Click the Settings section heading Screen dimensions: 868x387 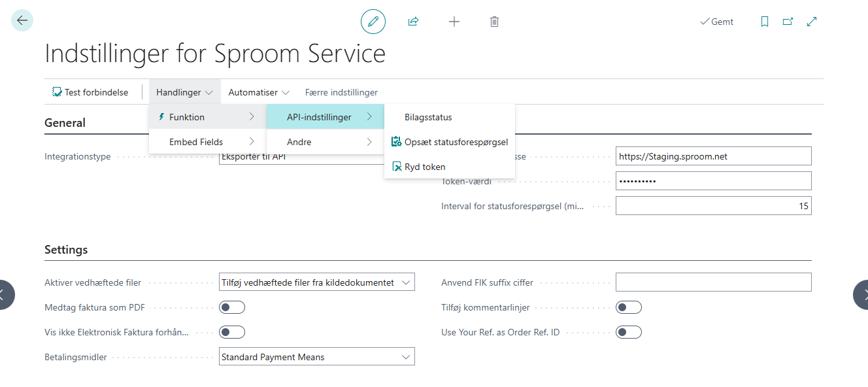click(66, 249)
